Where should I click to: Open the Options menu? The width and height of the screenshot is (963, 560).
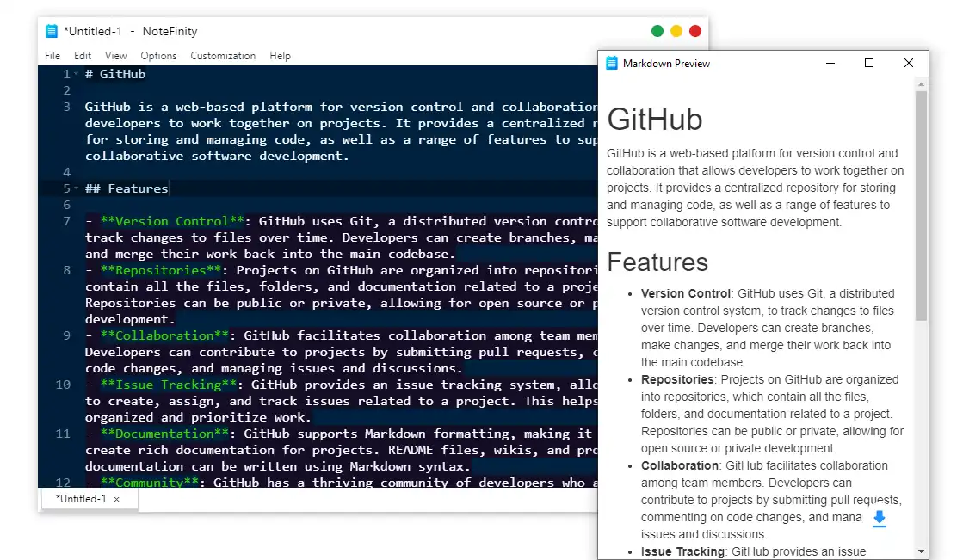(x=158, y=56)
